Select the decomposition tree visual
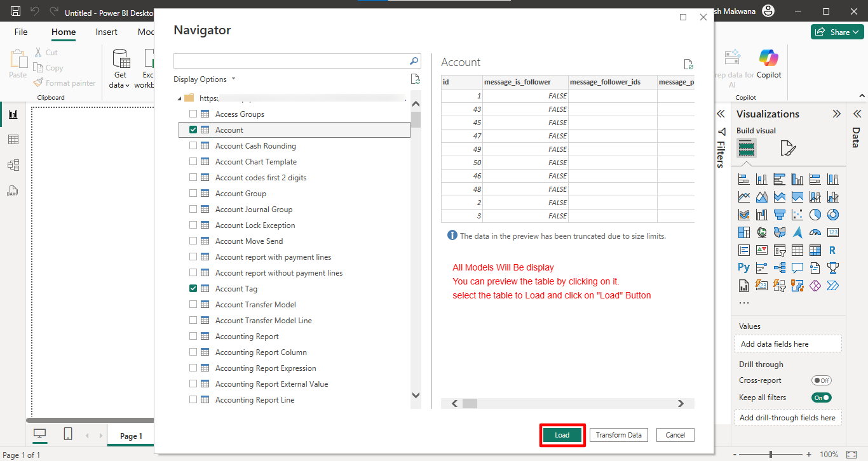Viewport: 868px width, 461px height. coord(780,268)
